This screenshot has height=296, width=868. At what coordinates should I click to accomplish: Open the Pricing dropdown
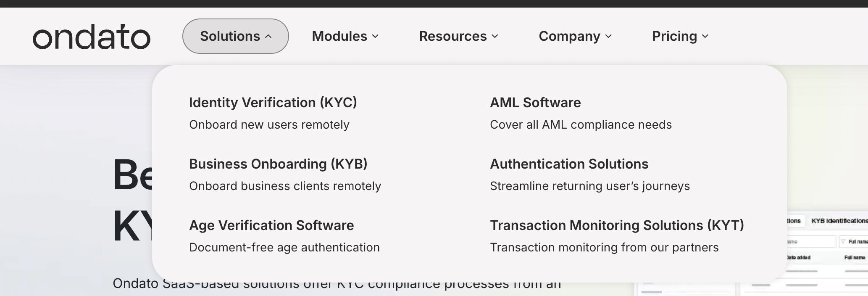680,36
